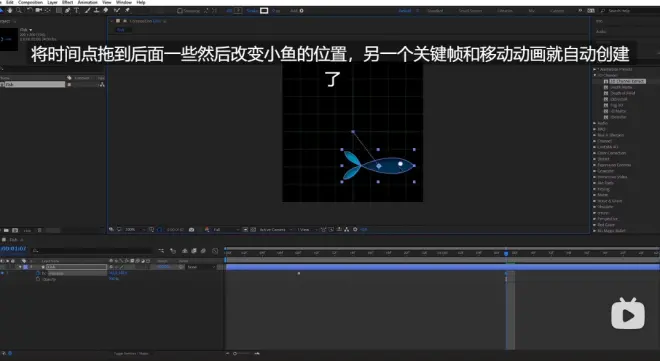The image size is (660, 361).
Task: Toggle the Opacity property stopwatch
Action: tap(38, 279)
